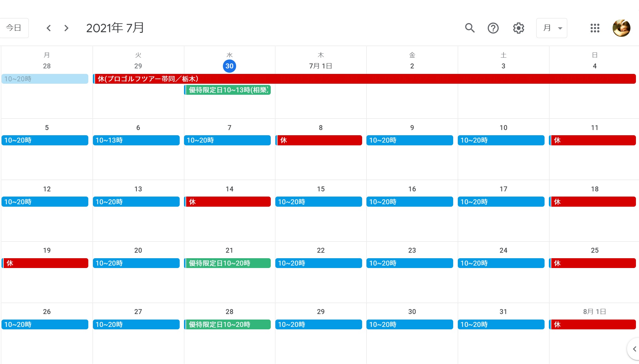
Task: Open the 月 view selector dropdown
Action: pos(552,28)
